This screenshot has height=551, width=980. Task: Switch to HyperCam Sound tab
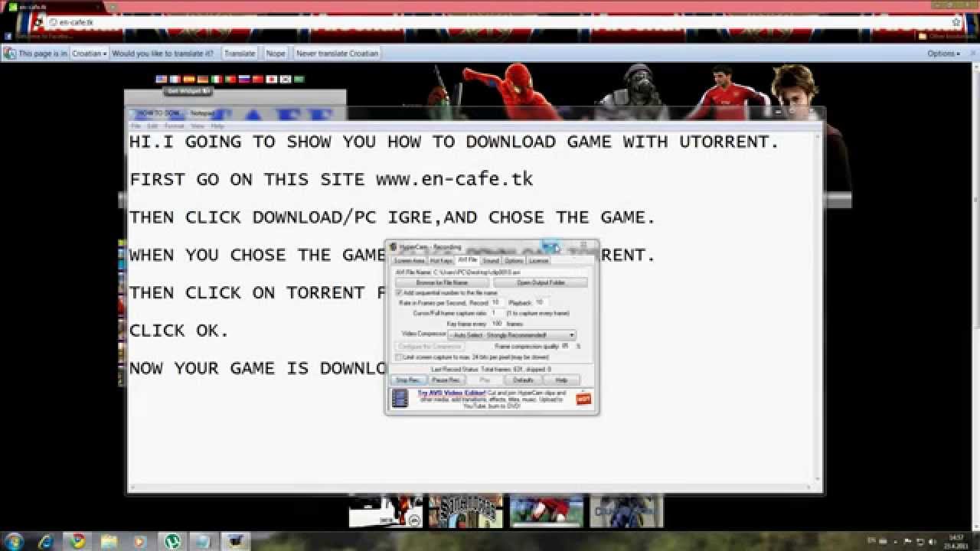491,261
